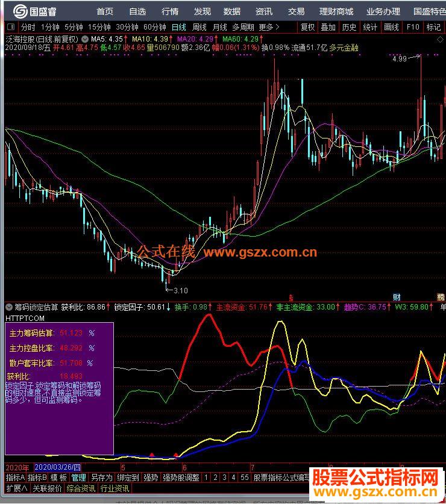
Task: Click the 3.10 low price label
Action: pyautogui.click(x=181, y=291)
